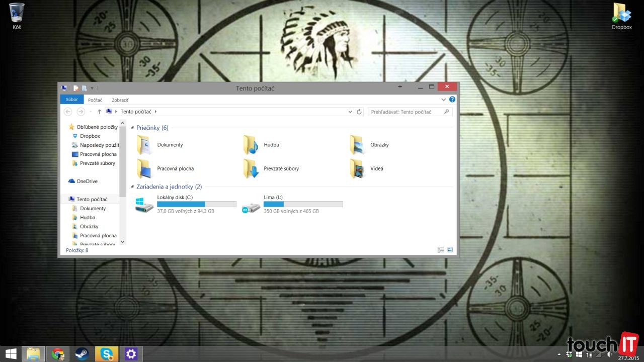Go forward using the forward arrow
Screen dimensions: 644x362
80,112
